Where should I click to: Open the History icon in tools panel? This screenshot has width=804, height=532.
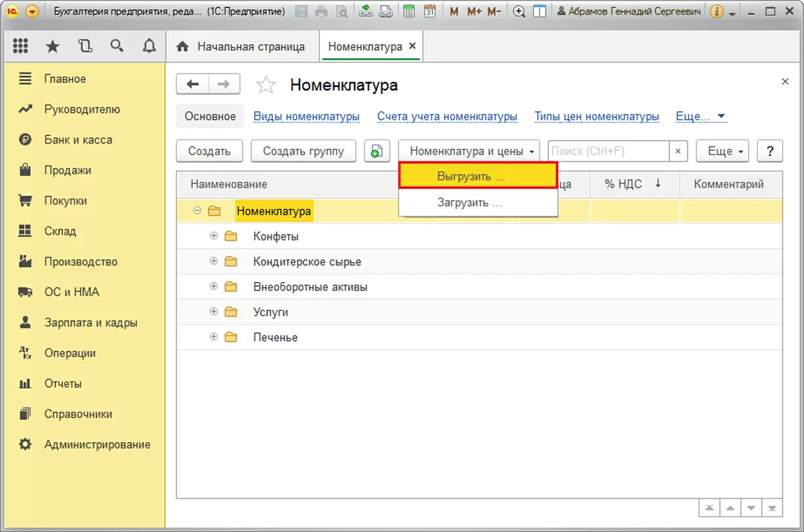[x=84, y=46]
